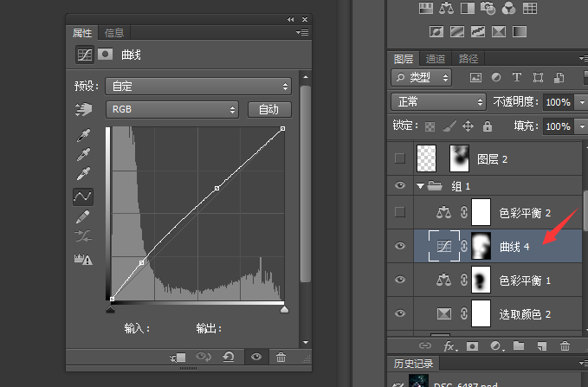Delete the curves adjustment with trash icon

(x=281, y=357)
